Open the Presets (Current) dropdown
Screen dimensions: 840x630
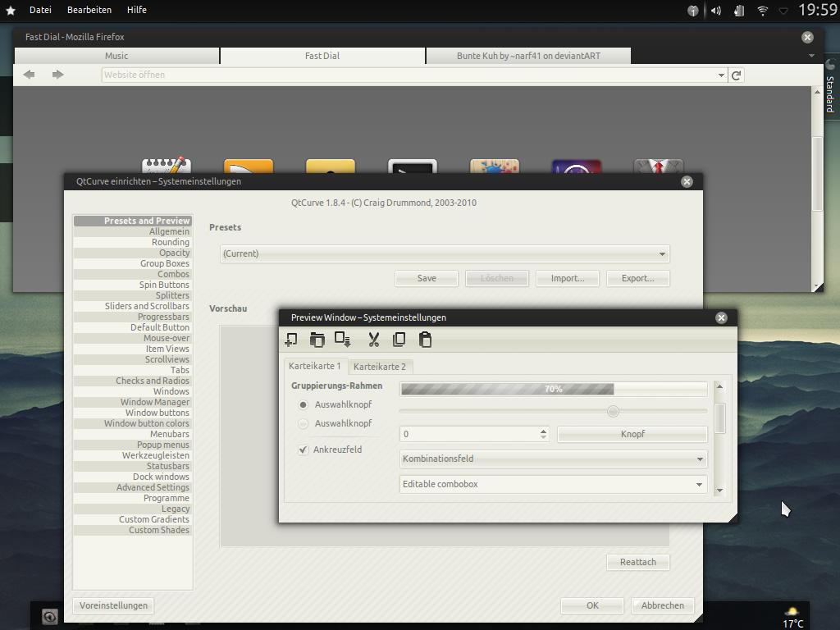tap(445, 254)
